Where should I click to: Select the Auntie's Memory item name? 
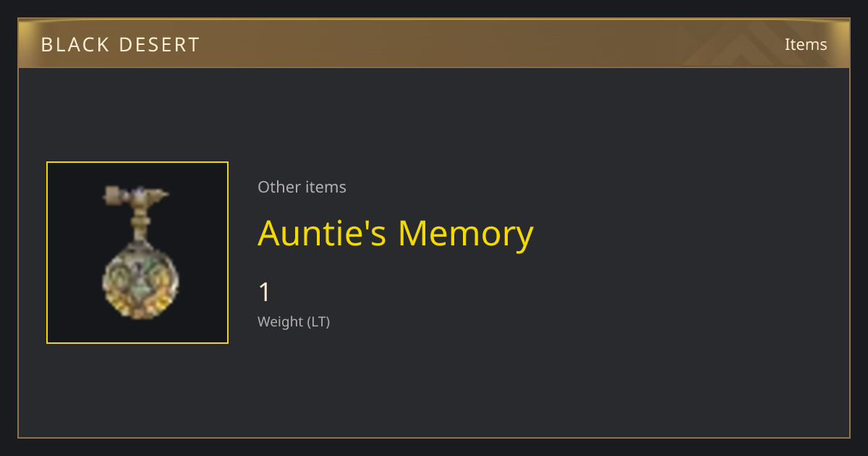pyautogui.click(x=396, y=233)
